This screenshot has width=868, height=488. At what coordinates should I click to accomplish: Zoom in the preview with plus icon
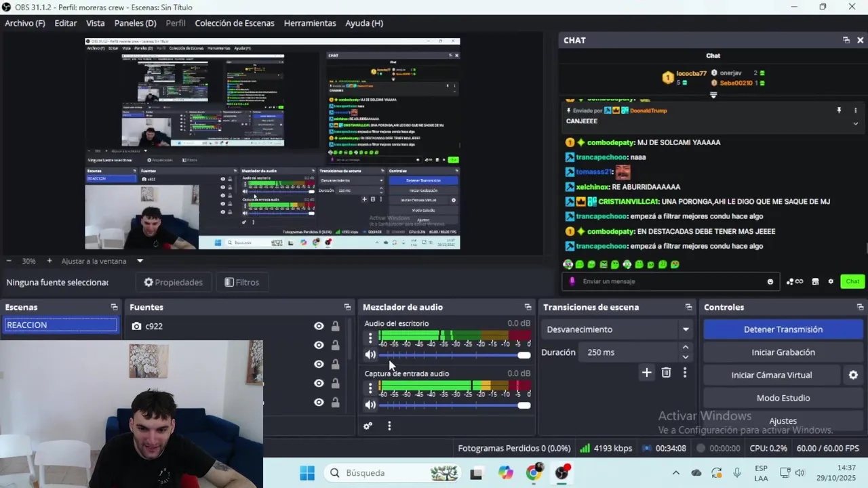(x=49, y=261)
